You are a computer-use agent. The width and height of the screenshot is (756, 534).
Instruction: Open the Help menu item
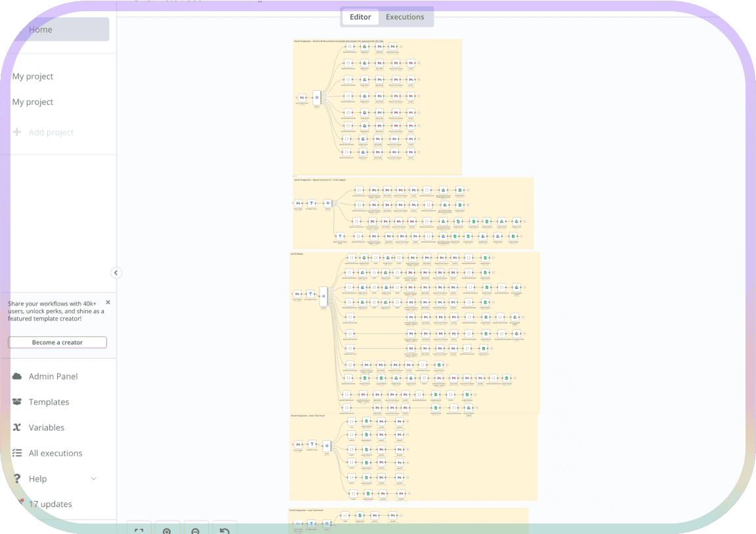[x=38, y=479]
